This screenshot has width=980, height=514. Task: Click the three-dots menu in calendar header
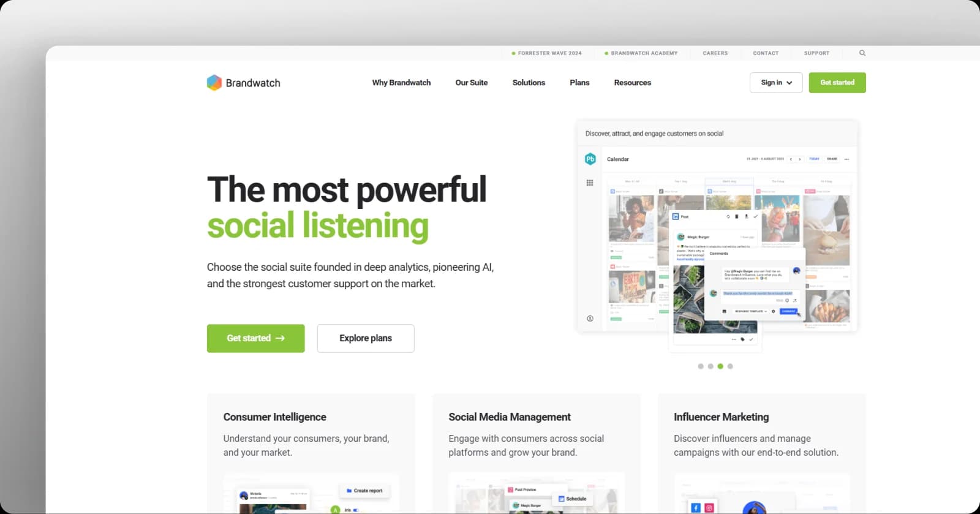click(846, 159)
